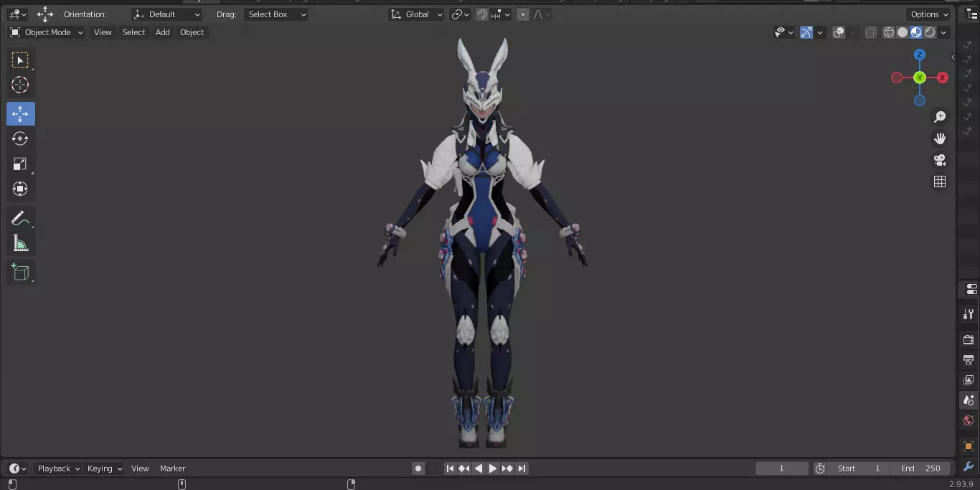
Task: Open the viewport View menu
Action: coord(103,32)
